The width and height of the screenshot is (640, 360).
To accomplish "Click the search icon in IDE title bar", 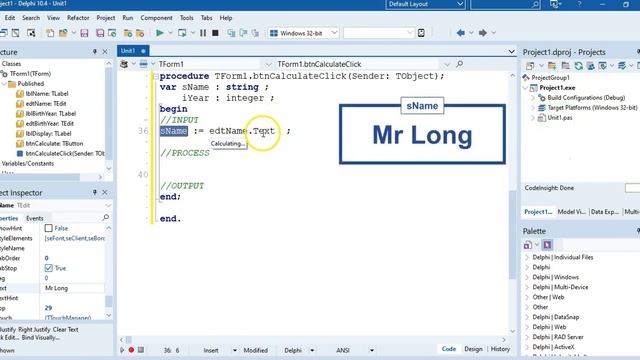I will [x=536, y=4].
